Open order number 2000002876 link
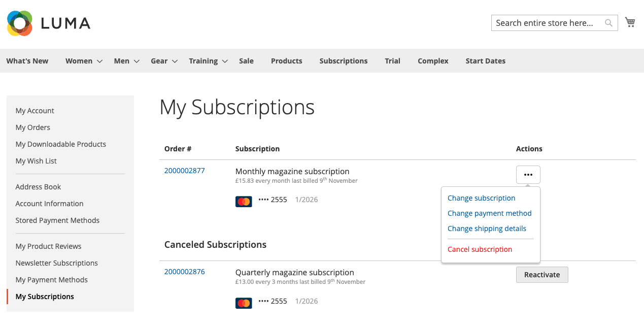This screenshot has width=644, height=325. click(184, 272)
